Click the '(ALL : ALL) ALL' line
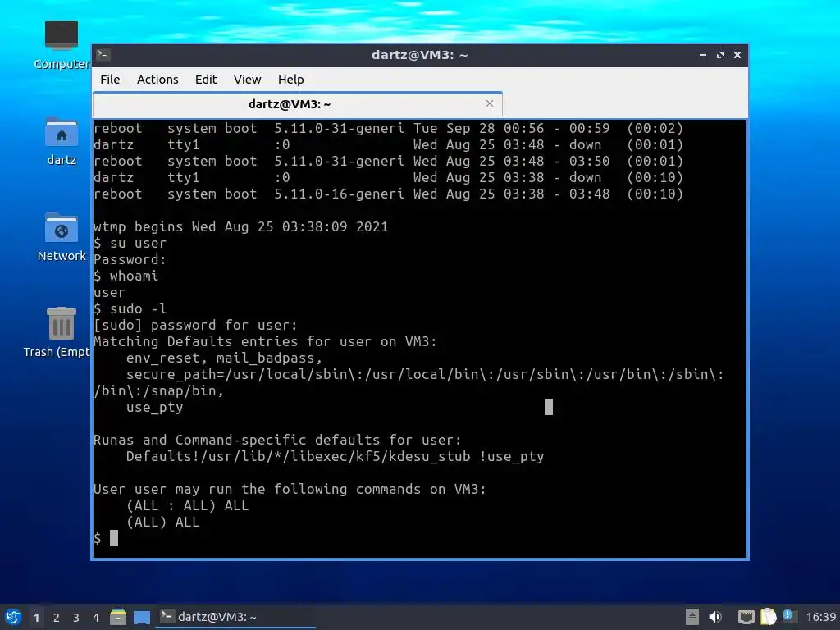 [x=188, y=505]
